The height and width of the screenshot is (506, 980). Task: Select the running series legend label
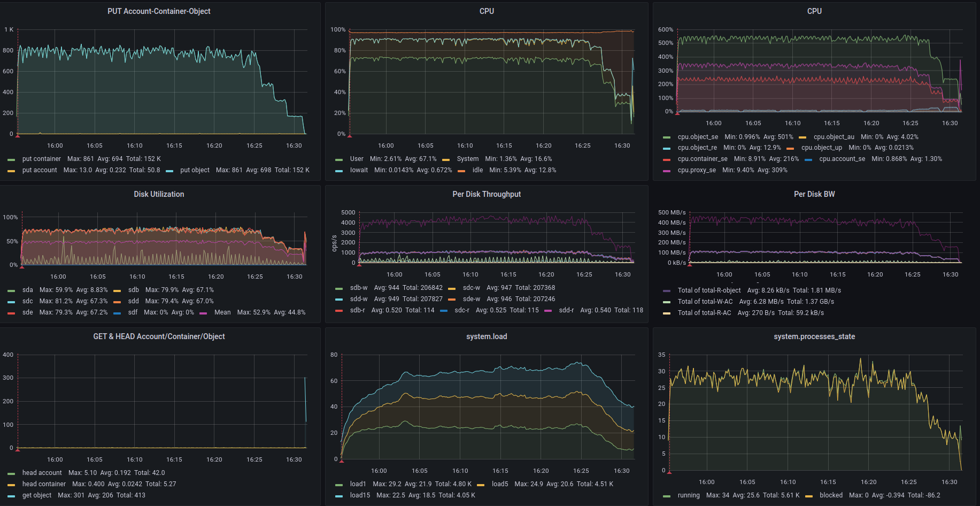689,495
